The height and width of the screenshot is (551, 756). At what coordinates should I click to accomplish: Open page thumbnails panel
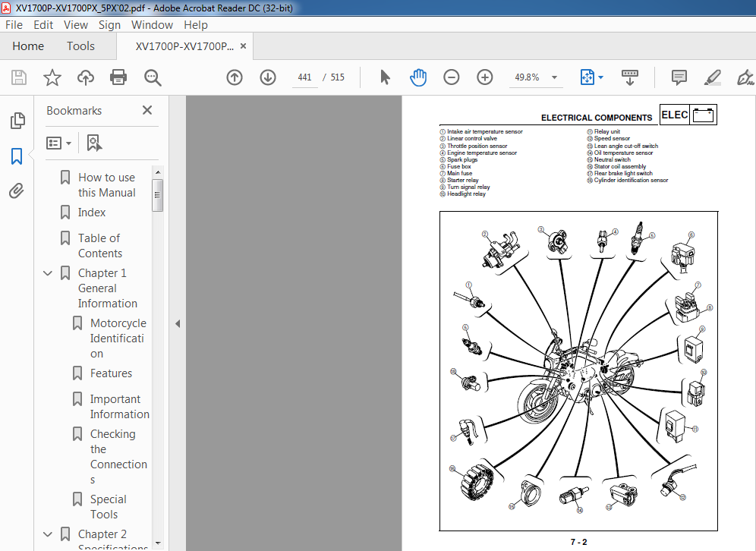click(x=17, y=121)
